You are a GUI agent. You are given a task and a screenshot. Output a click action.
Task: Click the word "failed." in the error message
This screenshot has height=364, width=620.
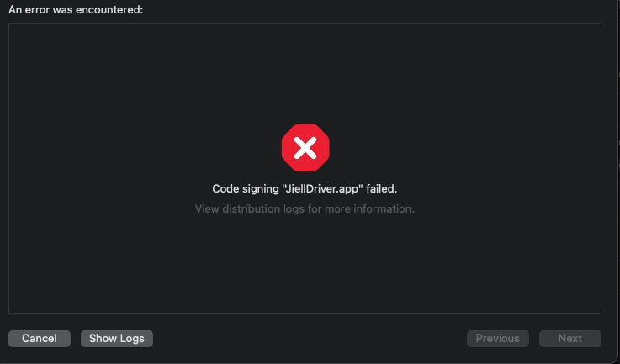pos(381,189)
